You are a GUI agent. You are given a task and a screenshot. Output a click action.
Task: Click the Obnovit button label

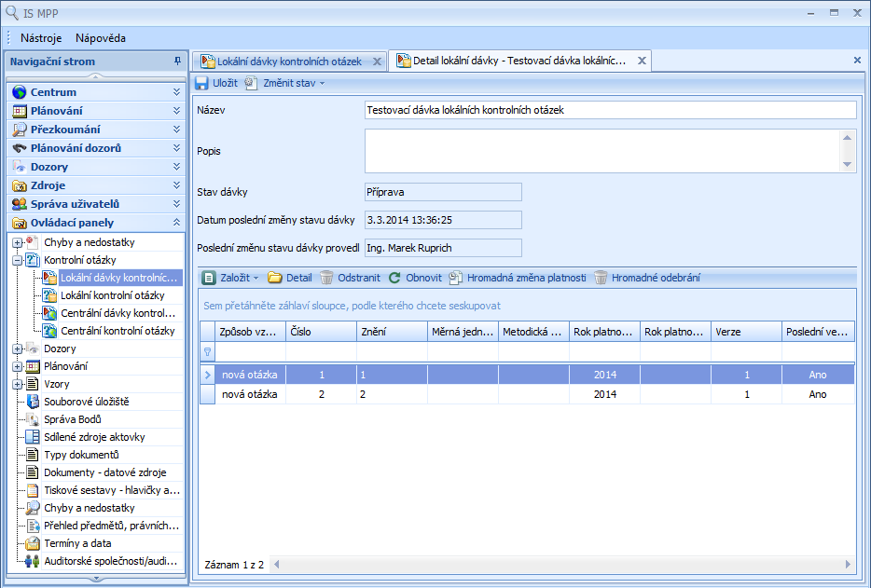423,278
